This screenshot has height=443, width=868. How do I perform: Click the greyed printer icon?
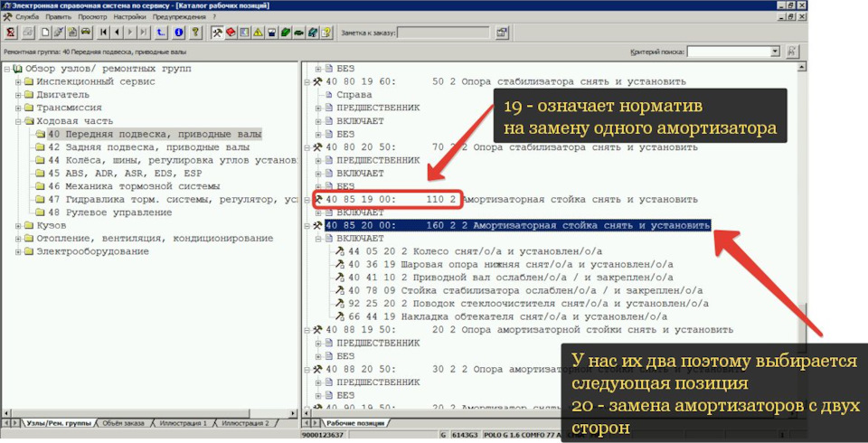click(x=28, y=33)
